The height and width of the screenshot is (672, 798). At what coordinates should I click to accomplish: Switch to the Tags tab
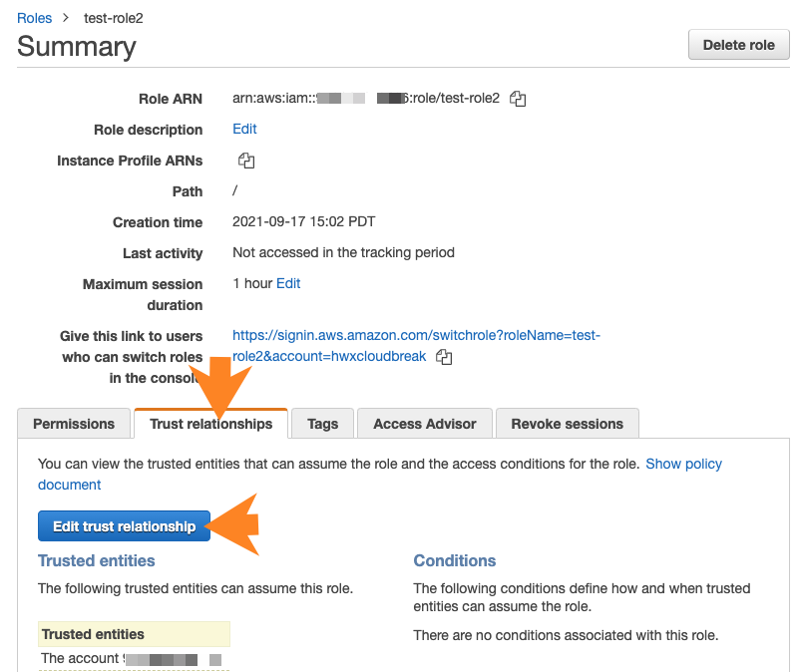[x=322, y=424]
